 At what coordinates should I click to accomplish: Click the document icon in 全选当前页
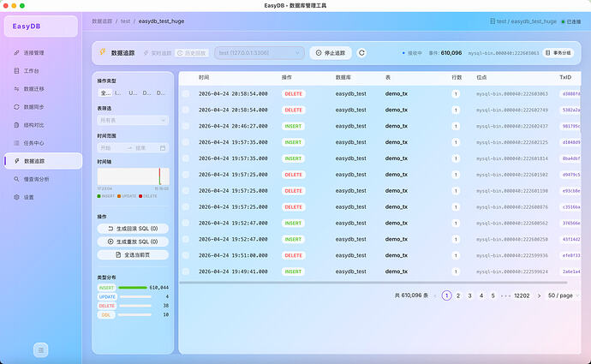pyautogui.click(x=118, y=254)
